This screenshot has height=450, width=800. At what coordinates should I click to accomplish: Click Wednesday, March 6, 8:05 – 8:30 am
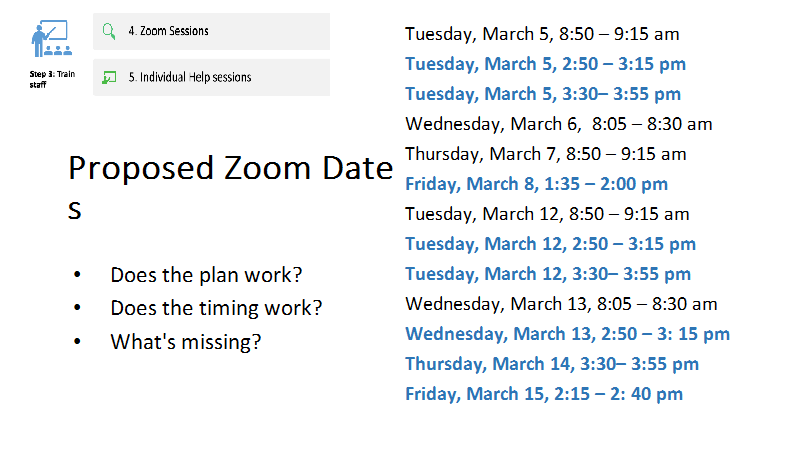pyautogui.click(x=559, y=124)
